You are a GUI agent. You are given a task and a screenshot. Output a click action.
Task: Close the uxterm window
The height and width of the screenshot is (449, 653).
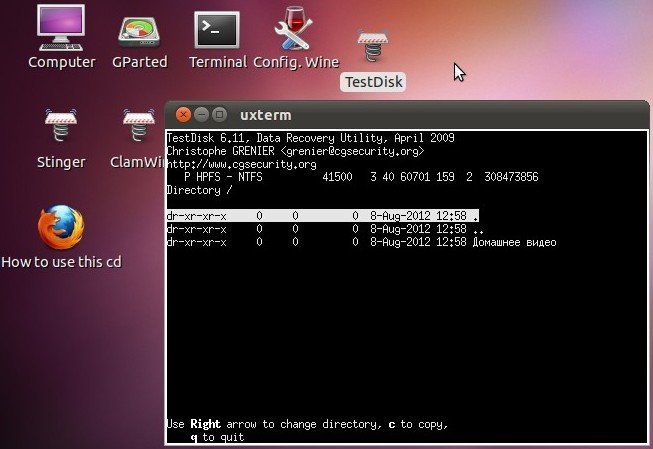(183, 115)
